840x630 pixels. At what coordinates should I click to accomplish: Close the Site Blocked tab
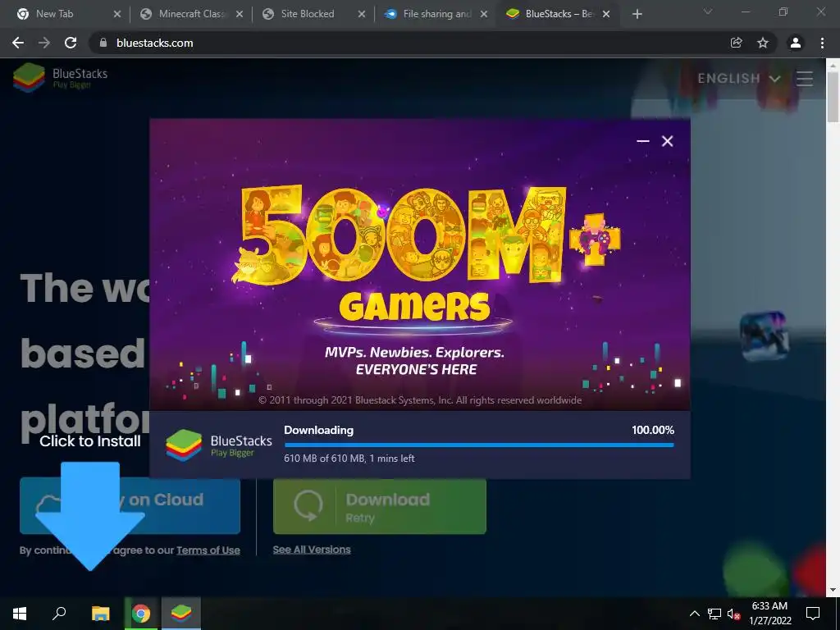pyautogui.click(x=362, y=14)
